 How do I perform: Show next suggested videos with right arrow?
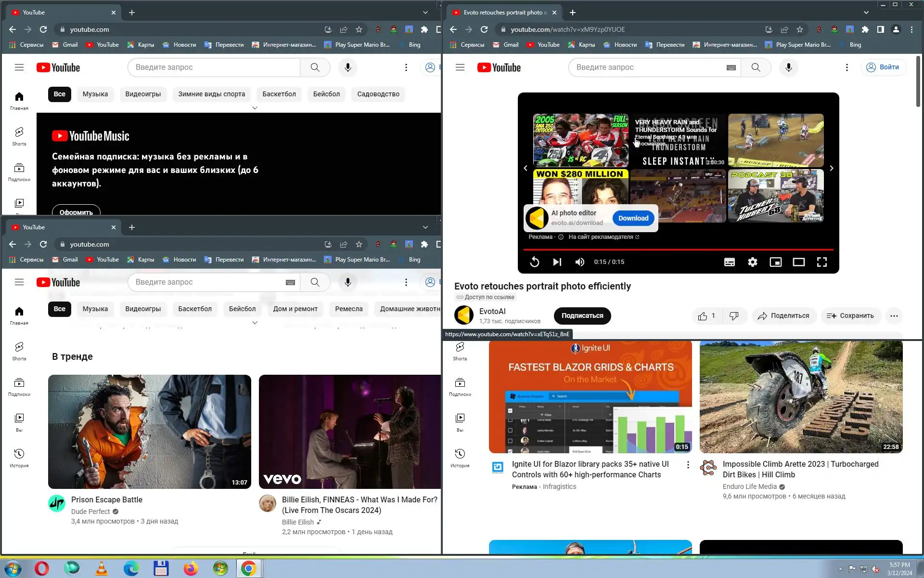(831, 168)
